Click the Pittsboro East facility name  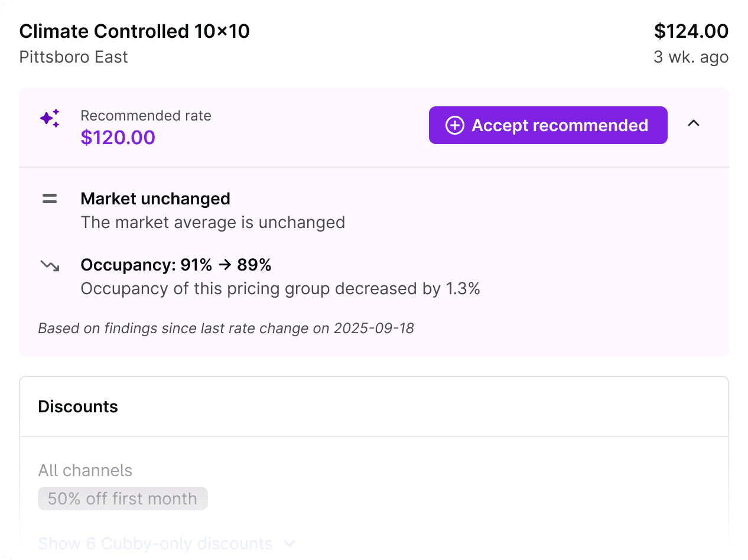[x=74, y=57]
